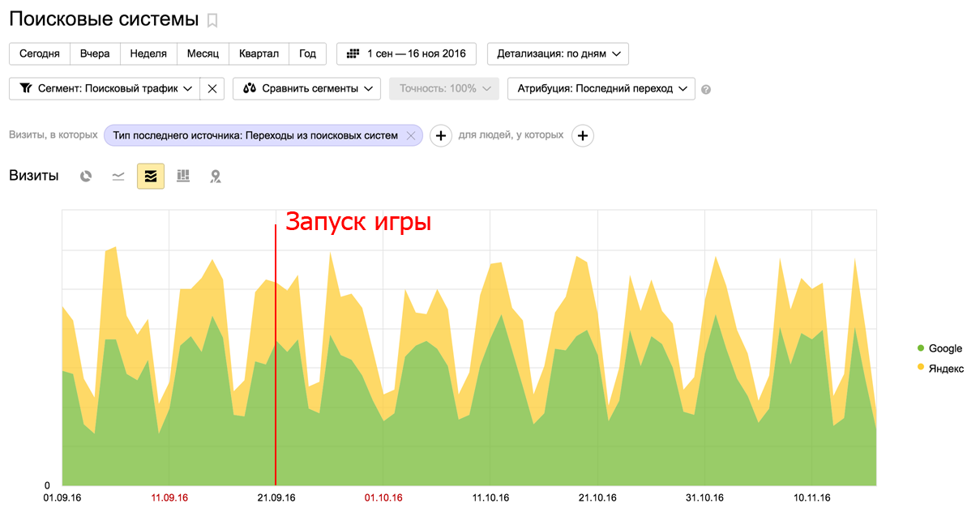Select the Сегодня period
The height and width of the screenshot is (512, 980).
pyautogui.click(x=40, y=53)
